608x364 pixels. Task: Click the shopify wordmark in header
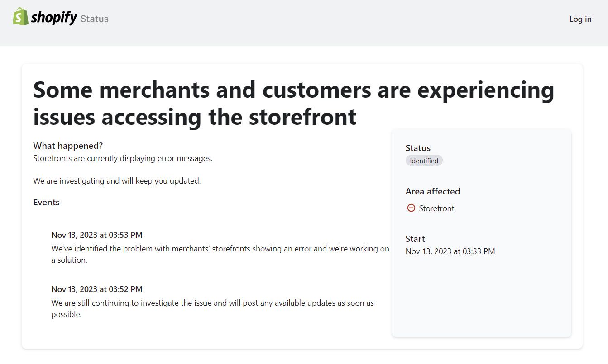pos(54,18)
